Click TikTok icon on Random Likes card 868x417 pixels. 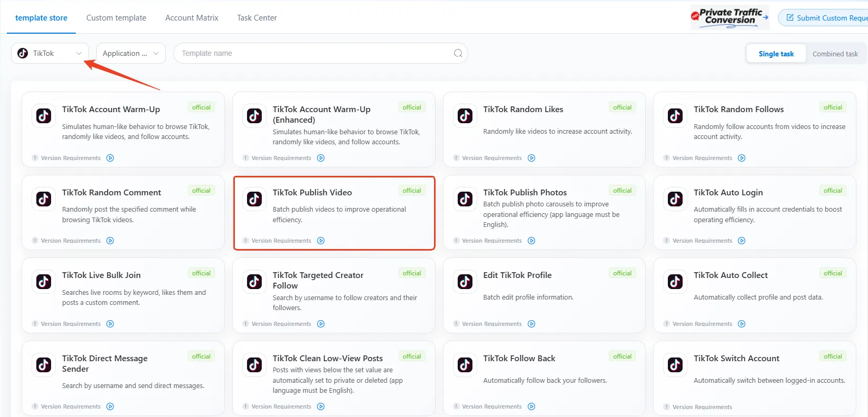tap(465, 116)
